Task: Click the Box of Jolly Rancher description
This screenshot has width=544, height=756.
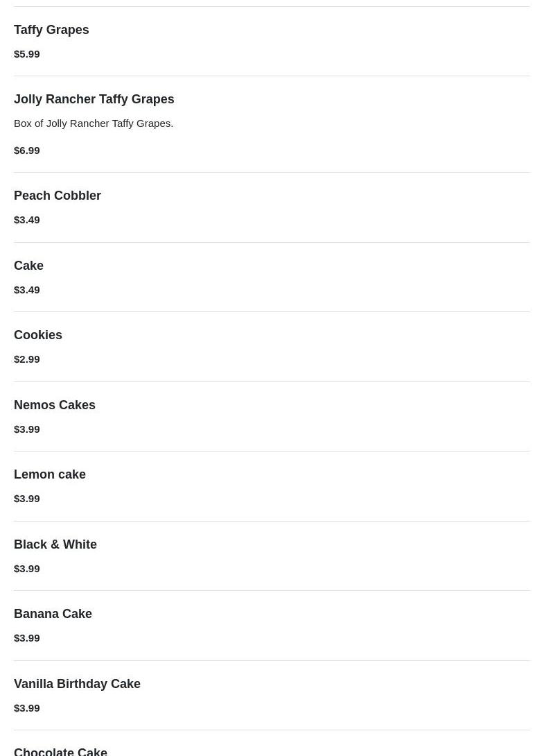Action: pyautogui.click(x=94, y=123)
